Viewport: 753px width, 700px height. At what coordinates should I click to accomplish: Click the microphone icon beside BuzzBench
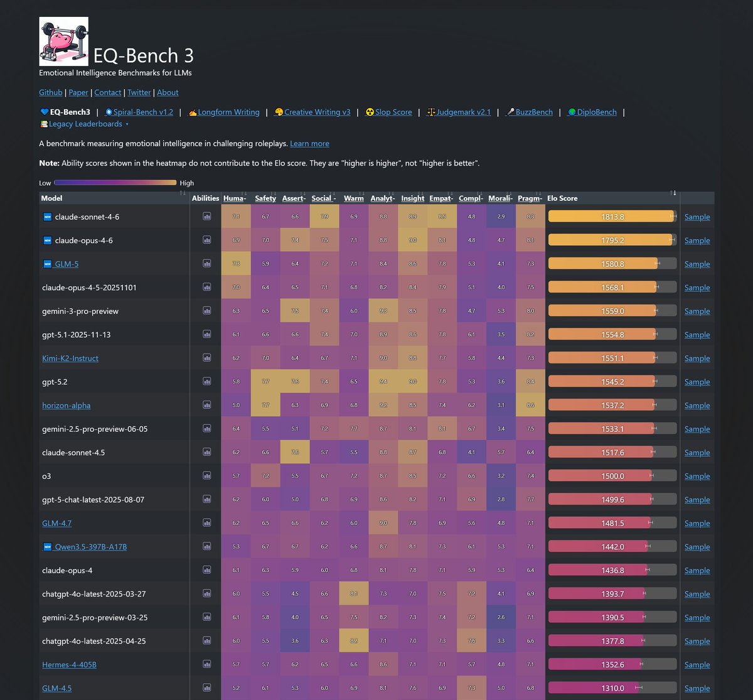(x=510, y=112)
